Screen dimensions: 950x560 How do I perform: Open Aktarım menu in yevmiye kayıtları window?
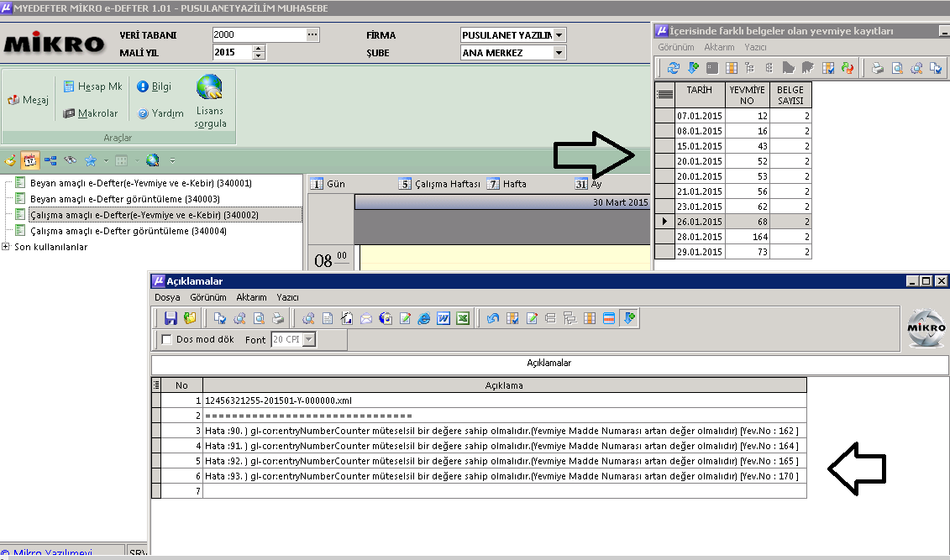pyautogui.click(x=719, y=47)
